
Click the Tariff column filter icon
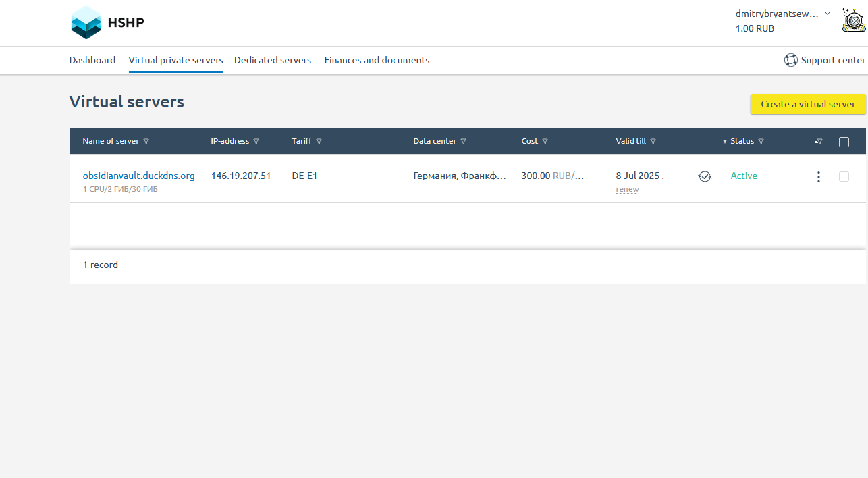(x=319, y=142)
